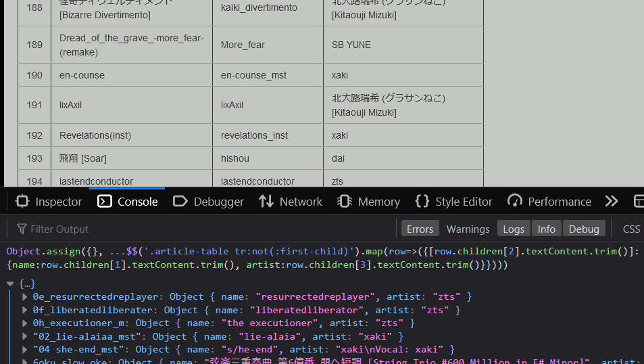Open the Style Editor tab
The image size is (644, 364).
(454, 202)
